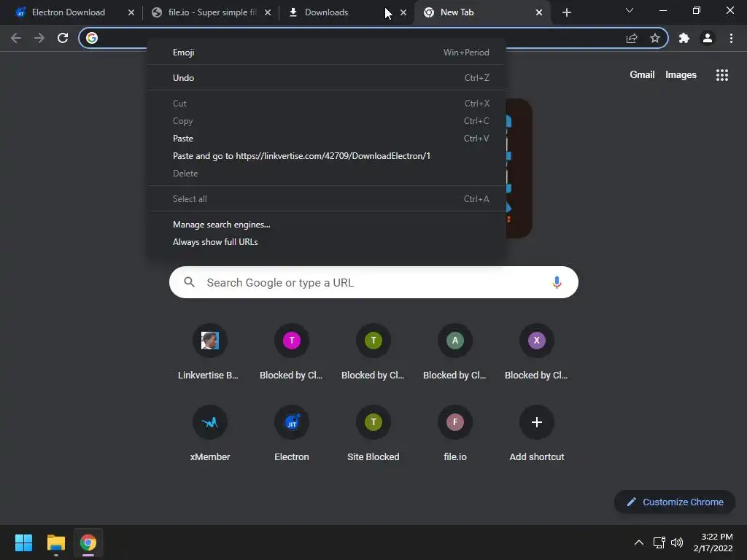Toggle Always show full URLs
747x560 pixels.
coord(326,242)
